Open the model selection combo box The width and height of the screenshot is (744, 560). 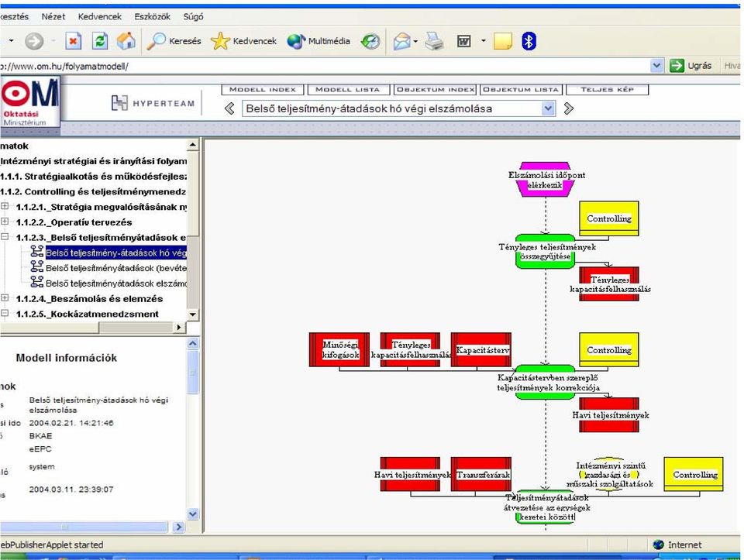coord(398,108)
